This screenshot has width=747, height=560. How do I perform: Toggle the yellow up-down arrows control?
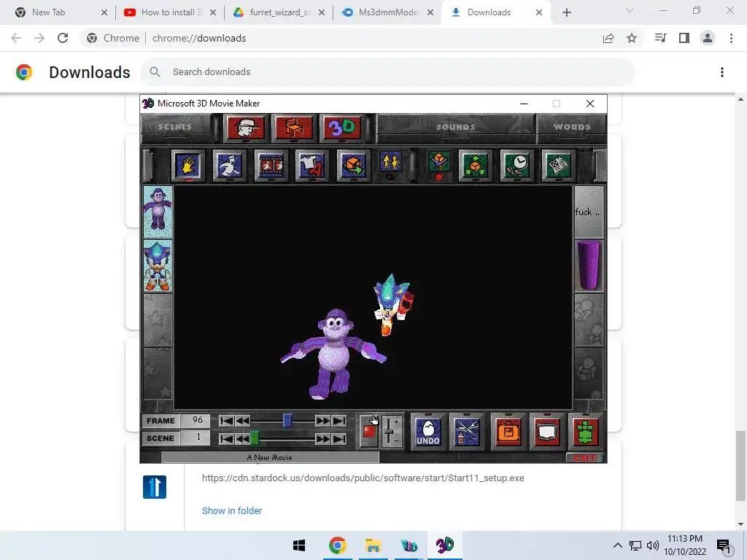point(391,164)
